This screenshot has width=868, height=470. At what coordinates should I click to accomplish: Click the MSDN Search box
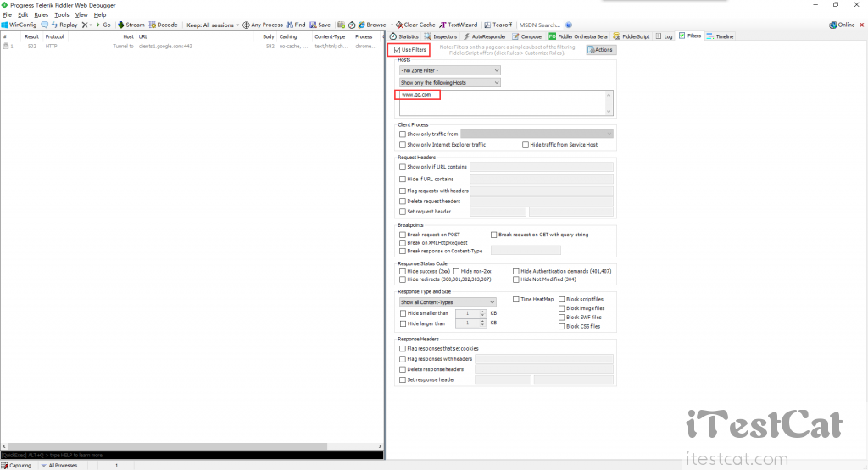coord(540,25)
